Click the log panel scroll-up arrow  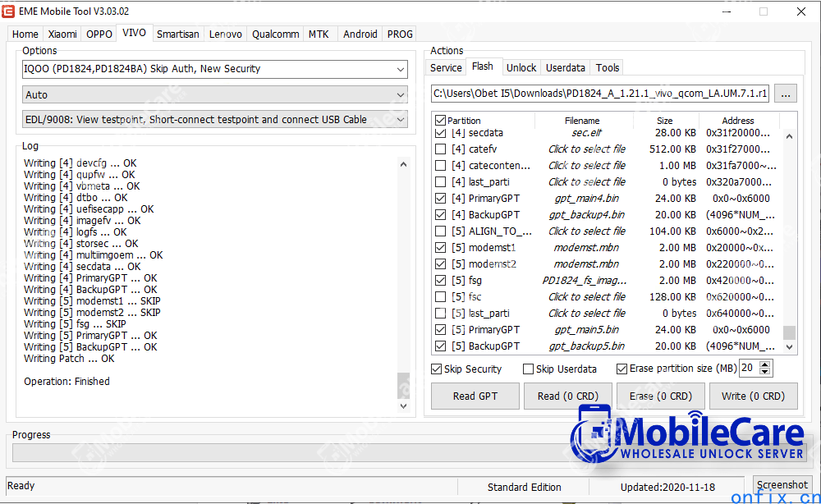point(403,164)
